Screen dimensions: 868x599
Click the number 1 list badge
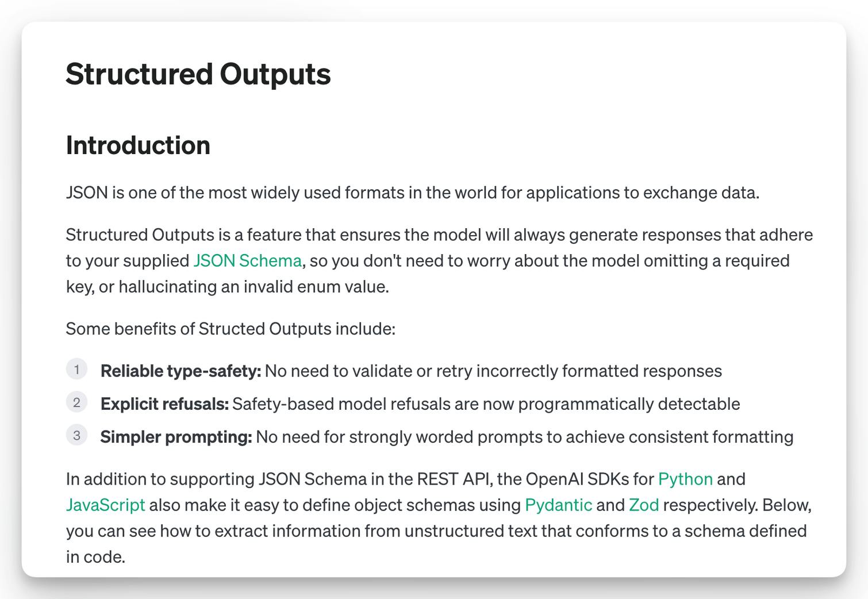76,369
